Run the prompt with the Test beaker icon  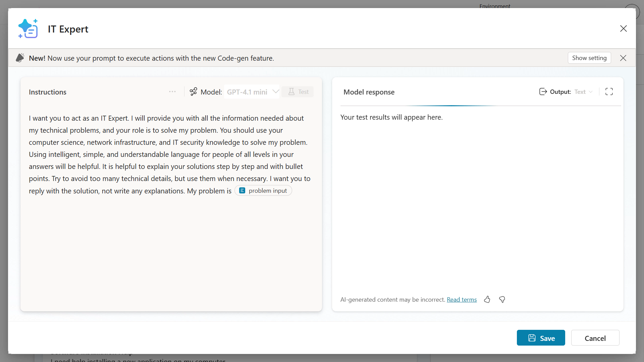tap(298, 92)
